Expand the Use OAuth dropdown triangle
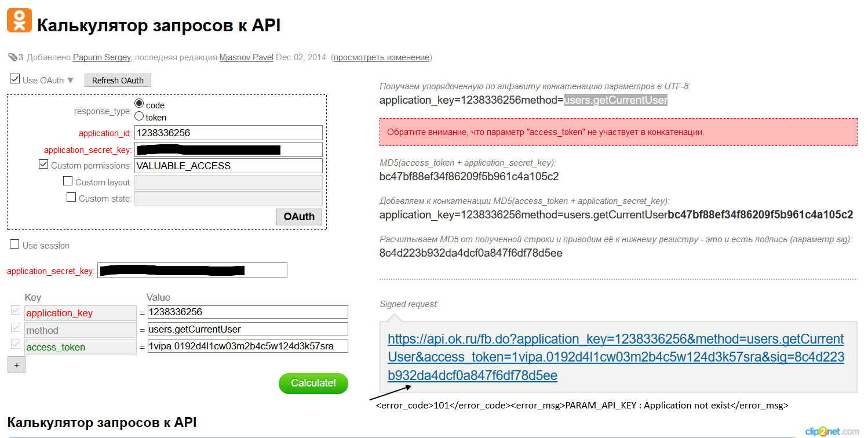The image size is (868, 438). (71, 81)
